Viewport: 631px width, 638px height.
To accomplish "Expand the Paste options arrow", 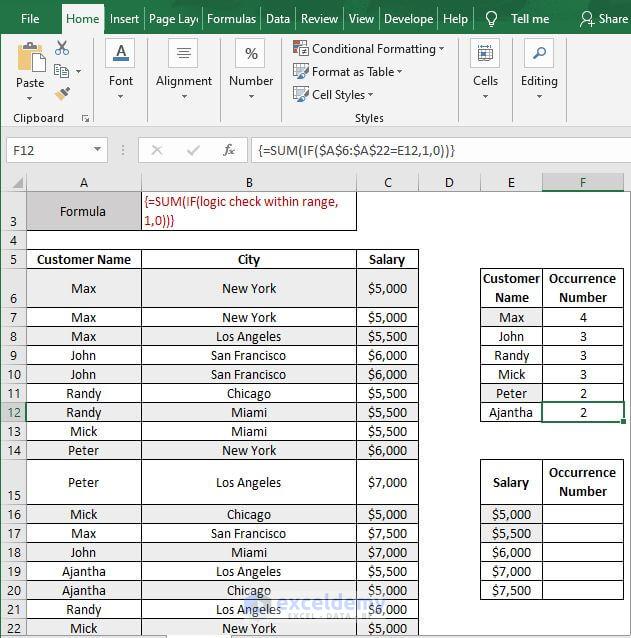I will tap(29, 98).
